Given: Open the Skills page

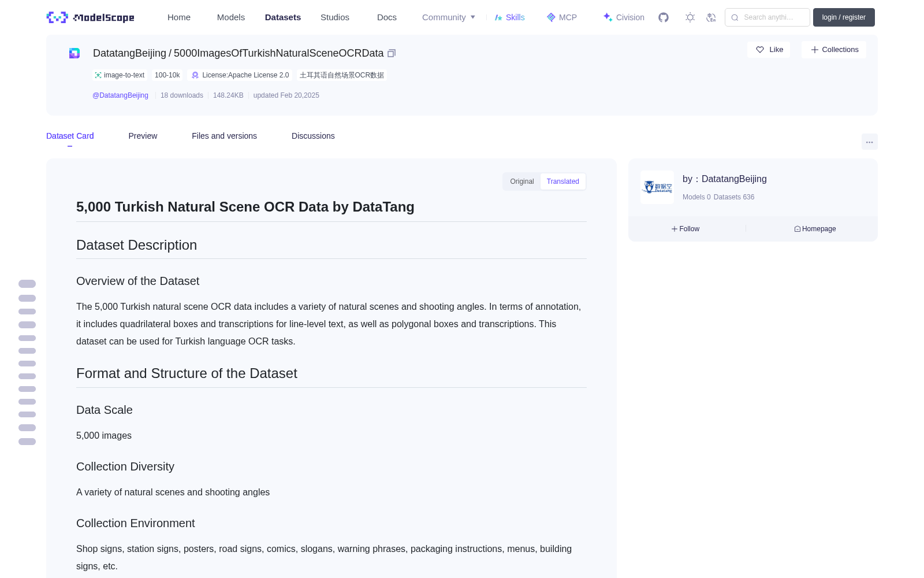Looking at the screenshot, I should tap(509, 17).
